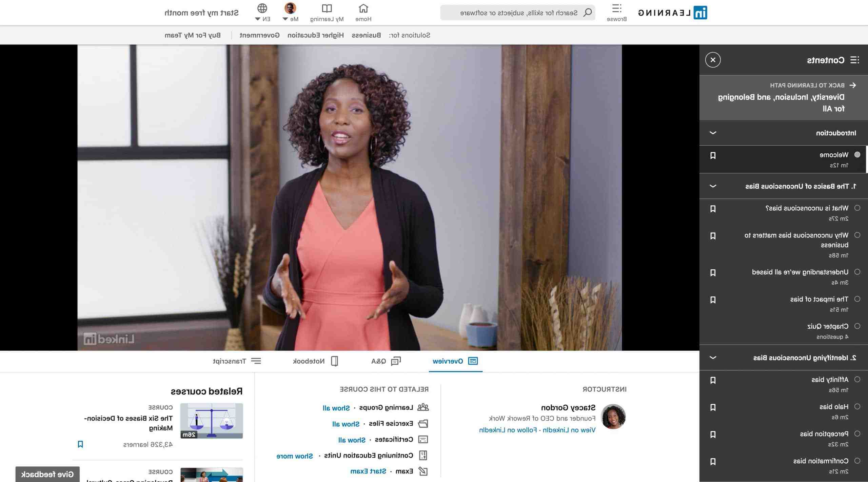Collapse Identifying Unconscious Bias section
The height and width of the screenshot is (482, 868).
713,358
